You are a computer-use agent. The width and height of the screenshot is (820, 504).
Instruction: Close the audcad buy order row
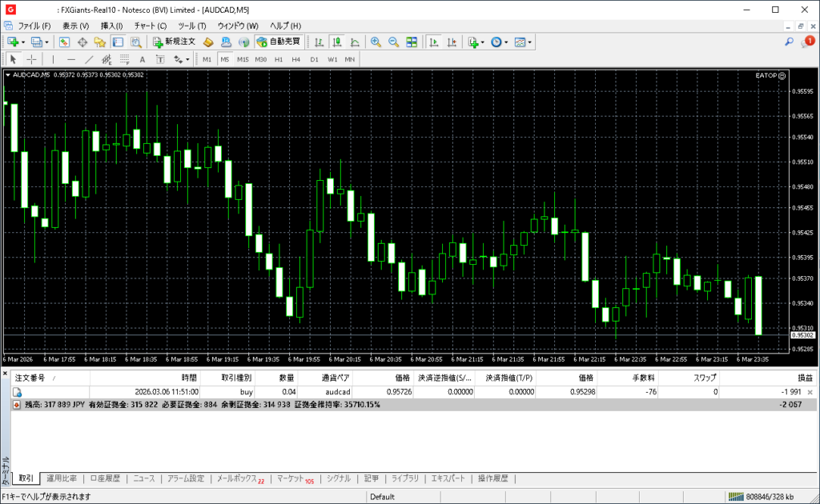810,393
